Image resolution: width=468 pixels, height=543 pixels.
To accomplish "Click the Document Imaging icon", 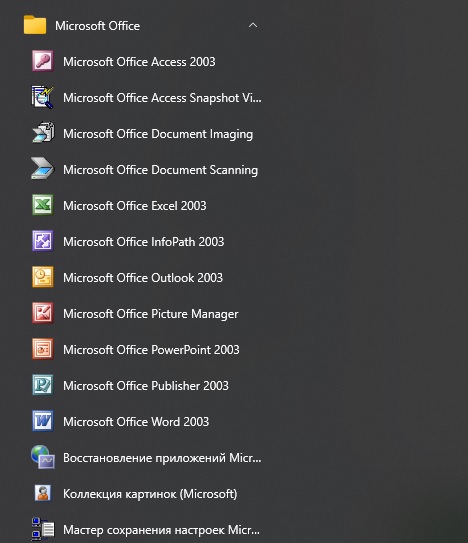I will pyautogui.click(x=43, y=133).
